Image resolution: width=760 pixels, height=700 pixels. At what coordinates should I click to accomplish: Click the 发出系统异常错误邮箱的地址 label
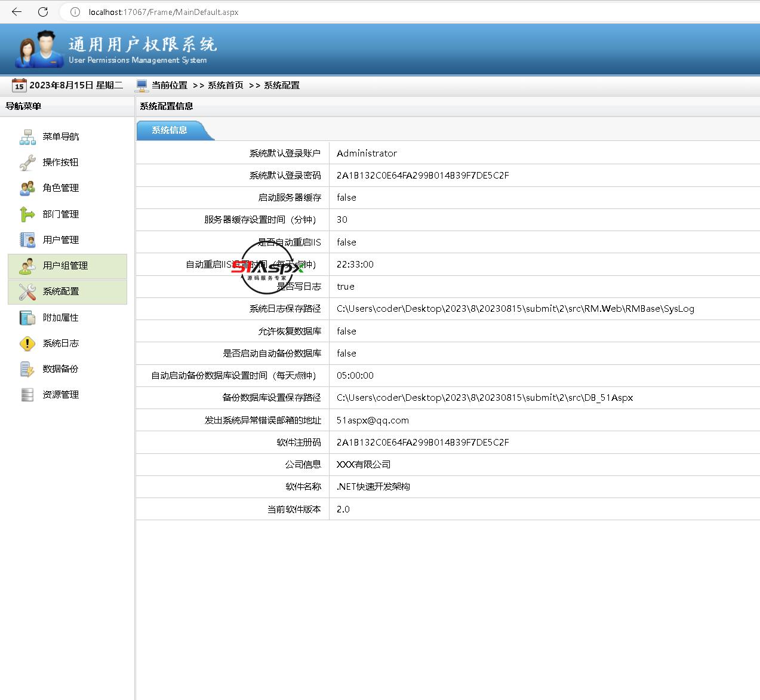(x=263, y=420)
